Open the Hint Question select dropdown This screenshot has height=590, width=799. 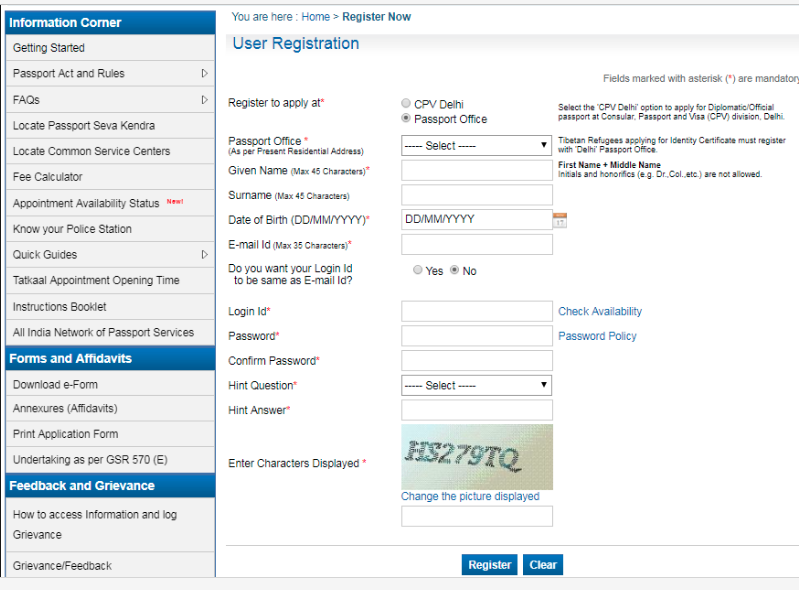coord(476,386)
